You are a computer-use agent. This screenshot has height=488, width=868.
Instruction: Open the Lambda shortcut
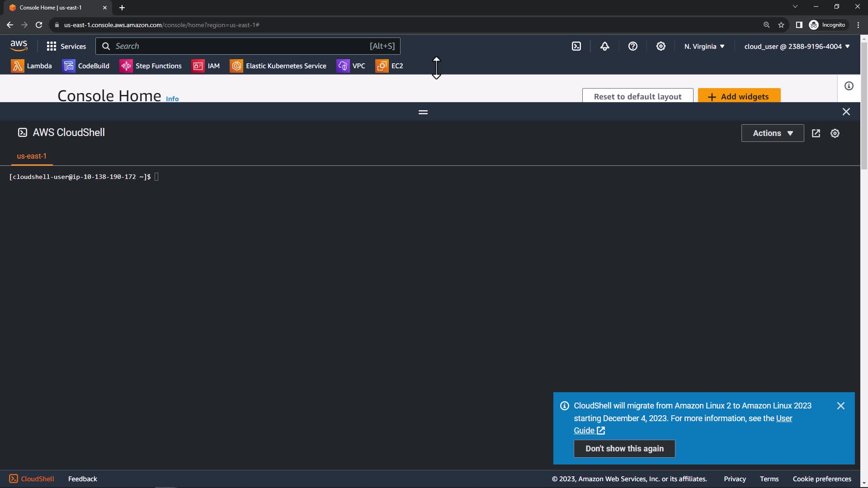(31, 66)
